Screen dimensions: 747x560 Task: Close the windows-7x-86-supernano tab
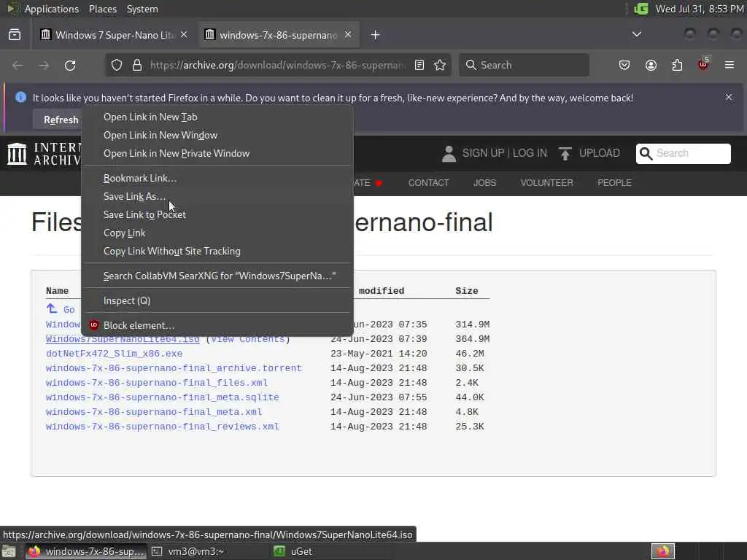click(348, 35)
